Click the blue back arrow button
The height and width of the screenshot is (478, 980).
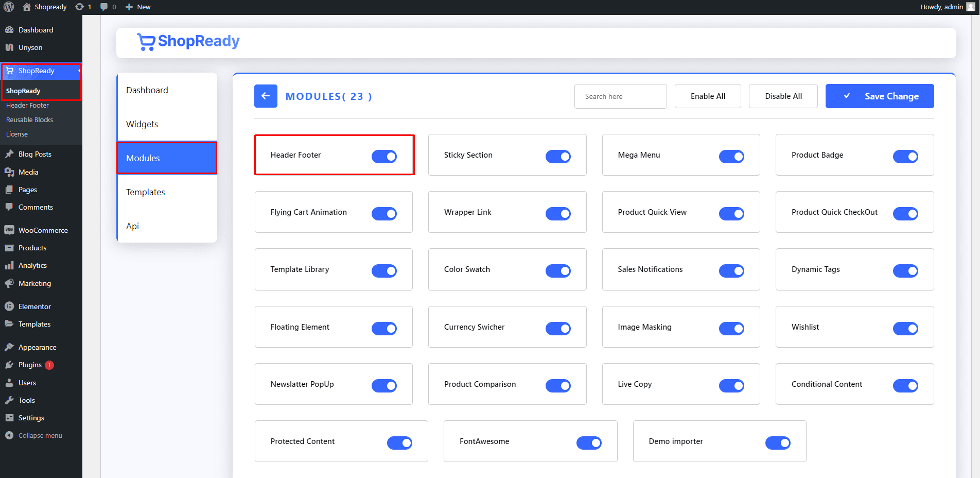coord(266,96)
